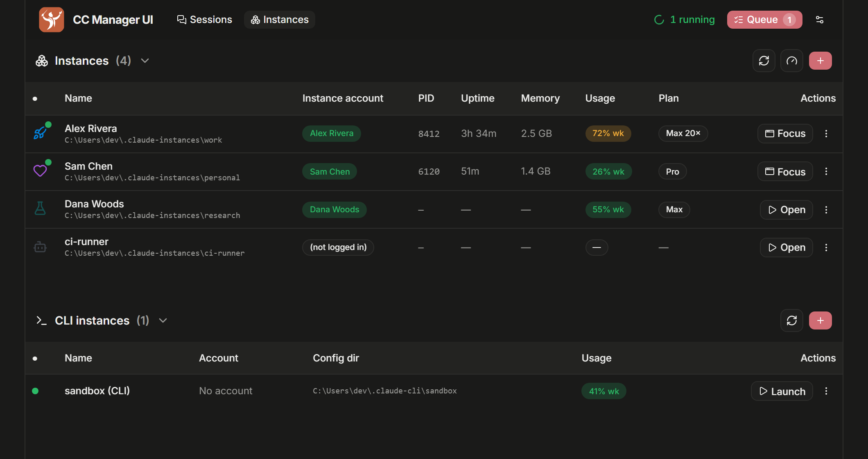Click the Dana Woods flask icon

40,209
